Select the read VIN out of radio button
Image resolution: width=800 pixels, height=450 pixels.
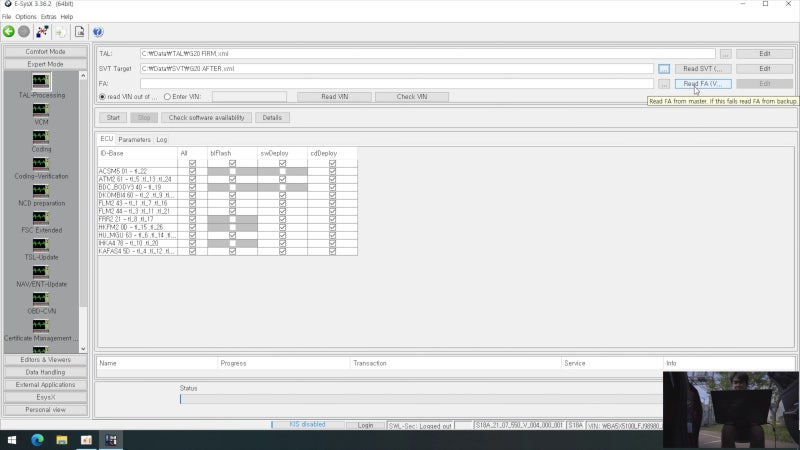[x=103, y=96]
